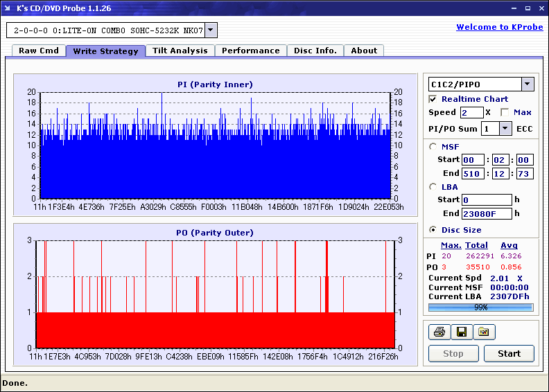Click the KProbe title bar app icon
This screenshot has width=549, height=392.
8,8
